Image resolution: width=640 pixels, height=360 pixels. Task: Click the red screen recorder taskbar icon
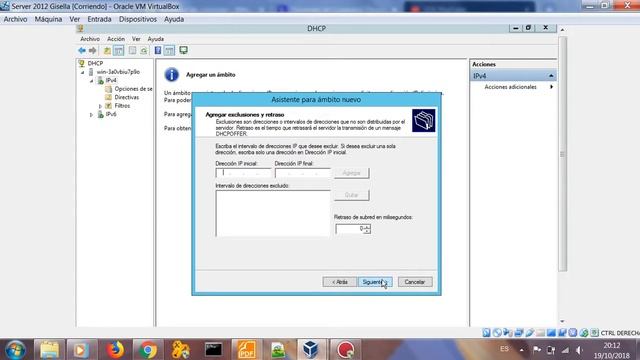pyautogui.click(x=345, y=350)
